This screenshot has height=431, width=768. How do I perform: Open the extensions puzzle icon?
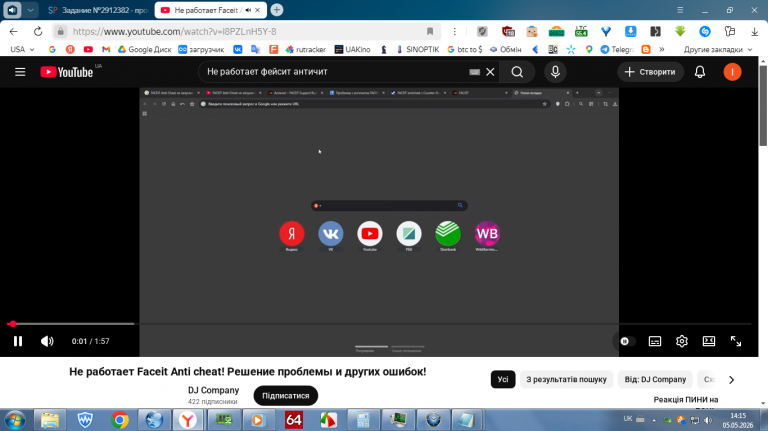pyautogui.click(x=730, y=31)
